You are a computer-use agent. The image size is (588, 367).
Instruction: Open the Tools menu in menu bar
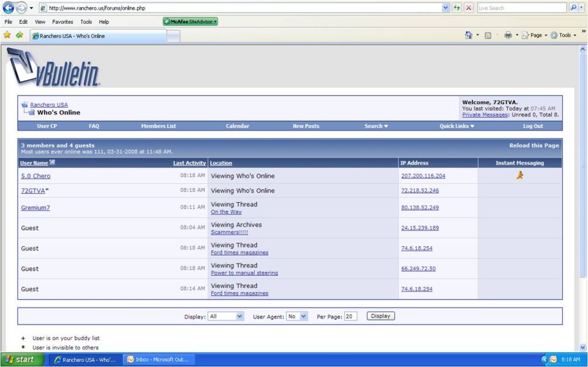86,22
